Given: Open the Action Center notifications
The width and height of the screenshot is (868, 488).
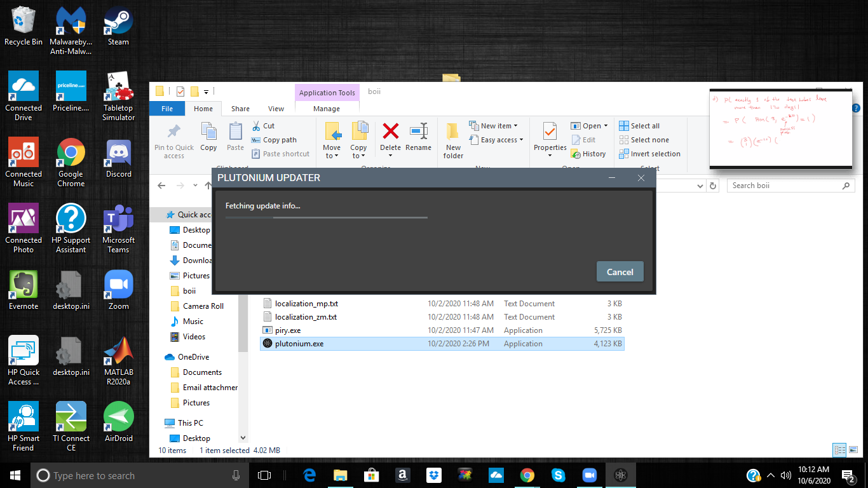Looking at the screenshot, I should [x=848, y=475].
